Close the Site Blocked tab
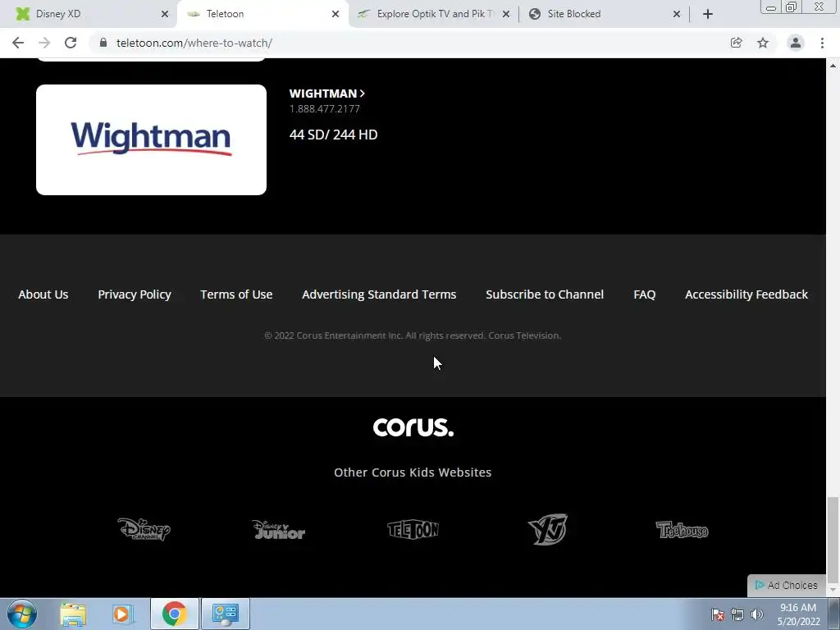 pos(677,14)
